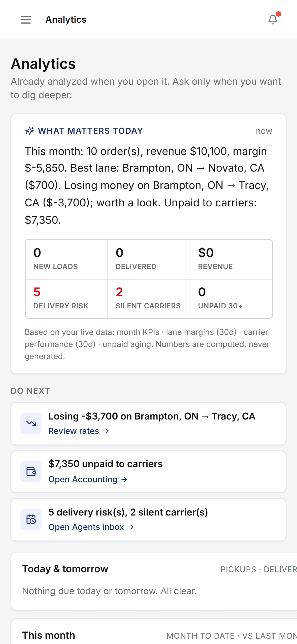Click the wallet icon on unpaid carriers card
Image resolution: width=297 pixels, height=644 pixels.
click(31, 472)
